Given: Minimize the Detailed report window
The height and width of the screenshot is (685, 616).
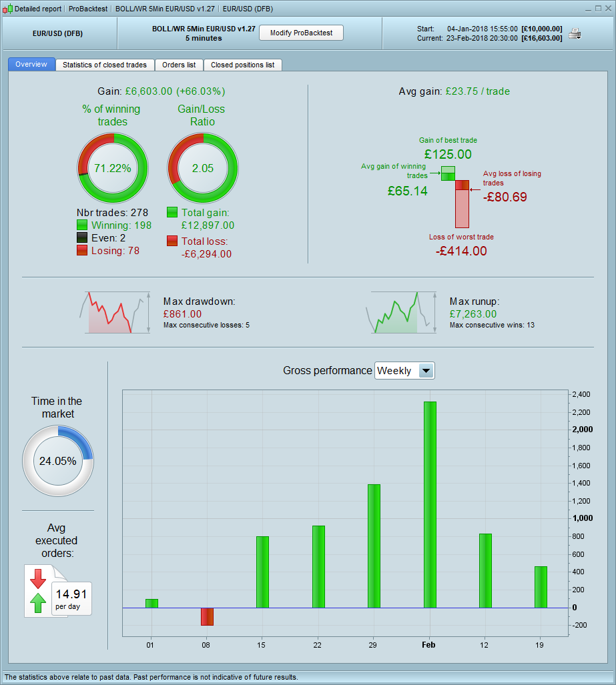Looking at the screenshot, I should tap(588, 9).
